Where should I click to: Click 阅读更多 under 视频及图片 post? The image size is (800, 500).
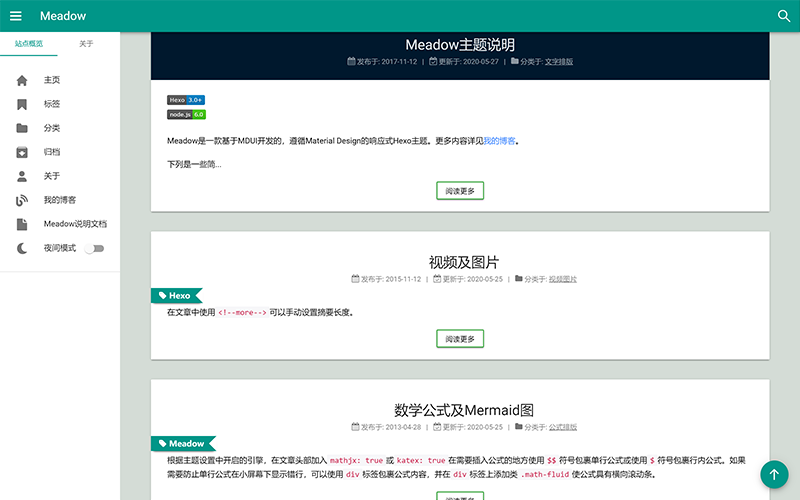pos(460,339)
